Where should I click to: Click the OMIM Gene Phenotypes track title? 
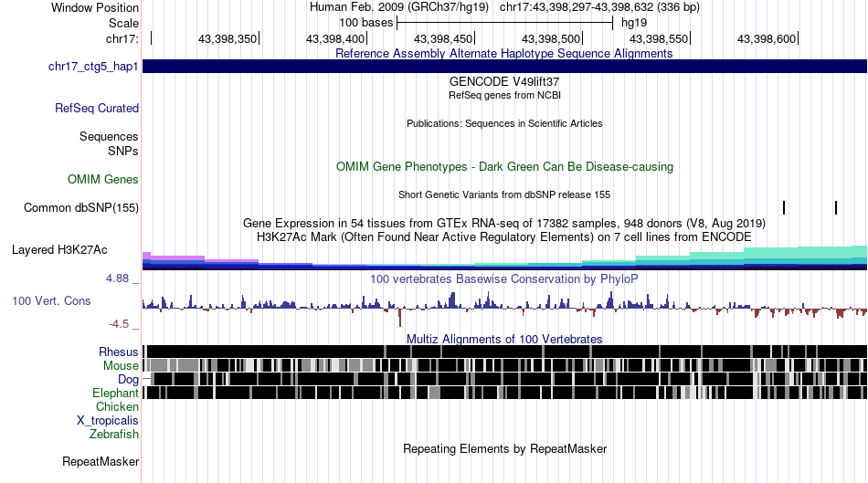pos(504,166)
